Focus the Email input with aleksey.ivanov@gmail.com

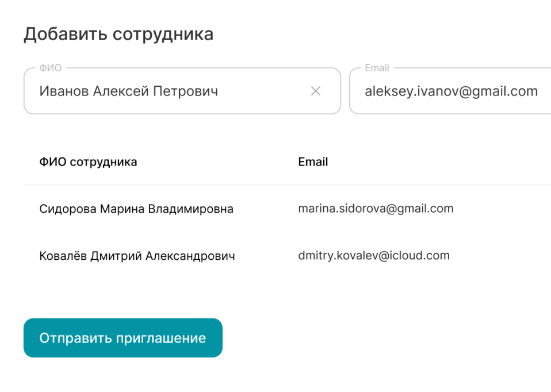click(x=451, y=91)
